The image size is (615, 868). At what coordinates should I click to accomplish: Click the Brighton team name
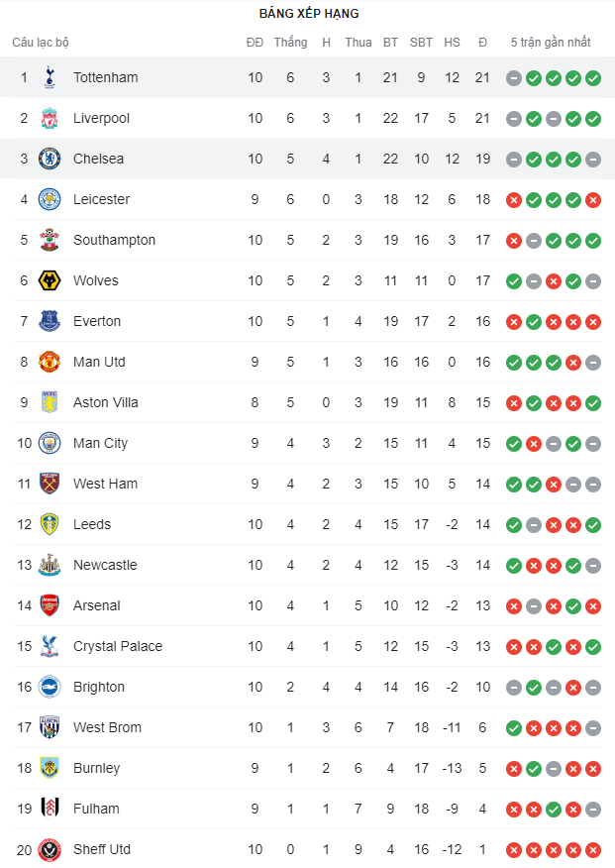pos(99,687)
